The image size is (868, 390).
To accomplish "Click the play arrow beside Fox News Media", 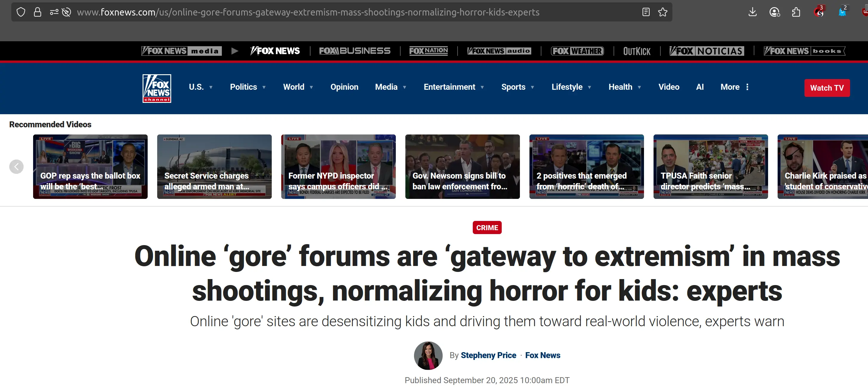I will pyautogui.click(x=234, y=51).
